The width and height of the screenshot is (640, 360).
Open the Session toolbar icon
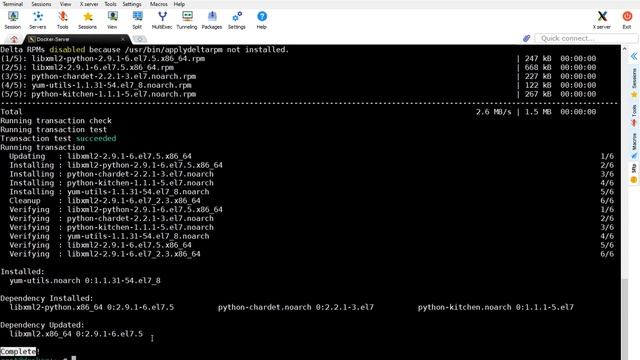[x=13, y=20]
